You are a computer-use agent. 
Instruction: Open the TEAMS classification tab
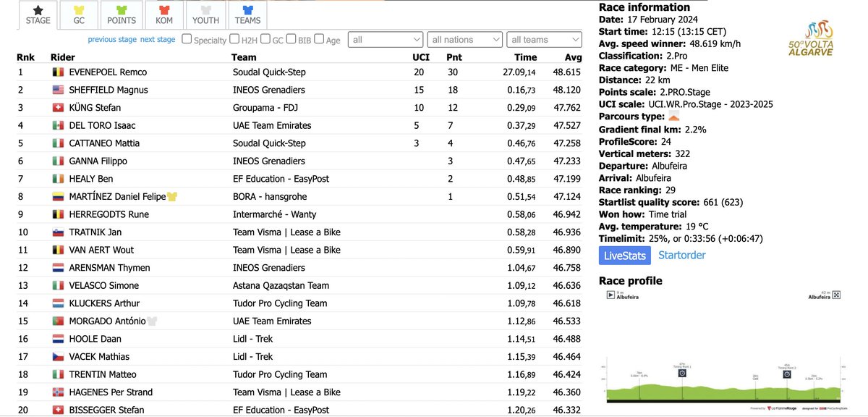[248, 14]
